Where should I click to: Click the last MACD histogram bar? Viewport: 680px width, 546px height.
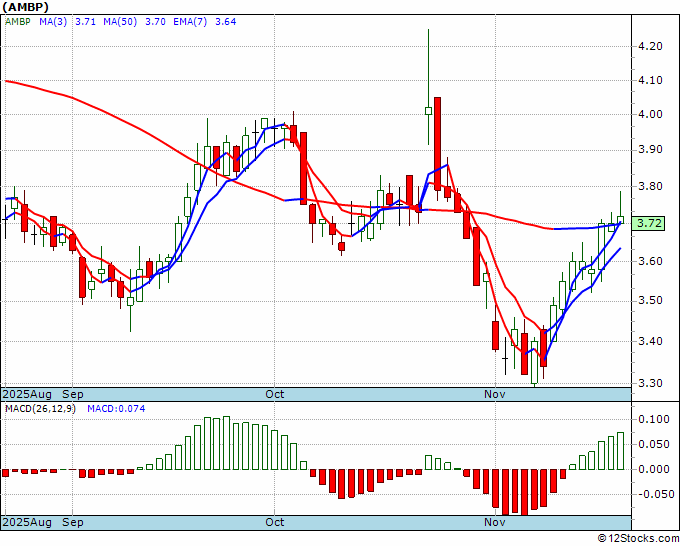click(x=621, y=451)
